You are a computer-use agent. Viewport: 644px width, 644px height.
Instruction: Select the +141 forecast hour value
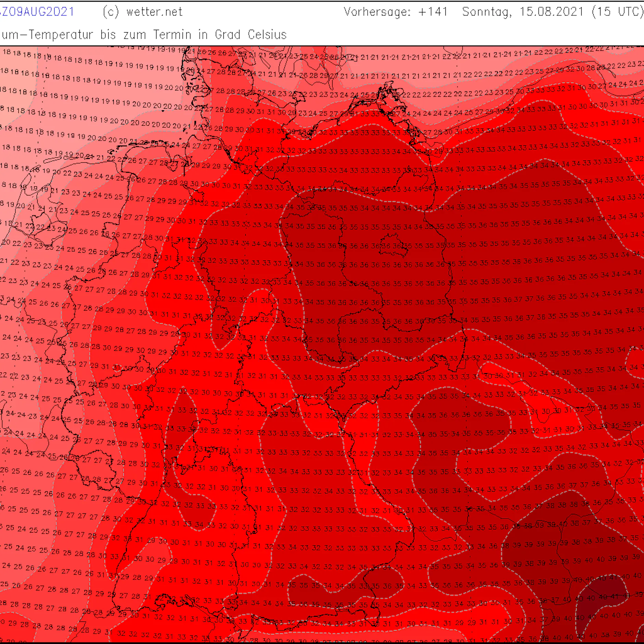433,12
